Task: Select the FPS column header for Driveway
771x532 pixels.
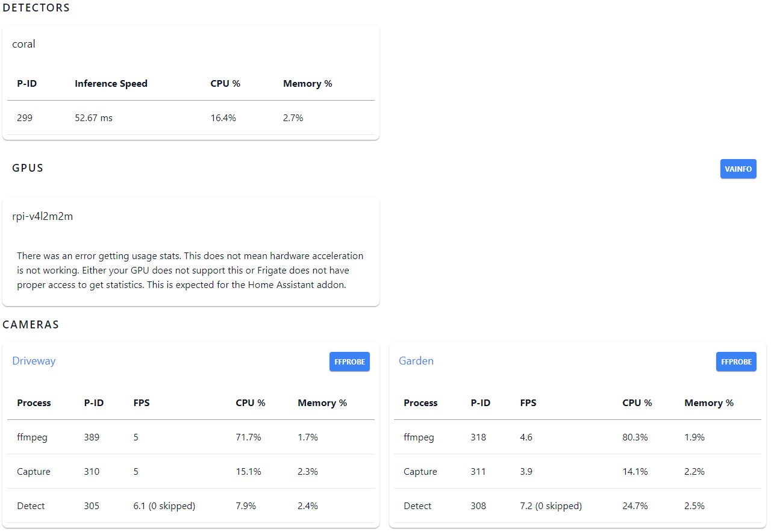Action: pyautogui.click(x=142, y=403)
